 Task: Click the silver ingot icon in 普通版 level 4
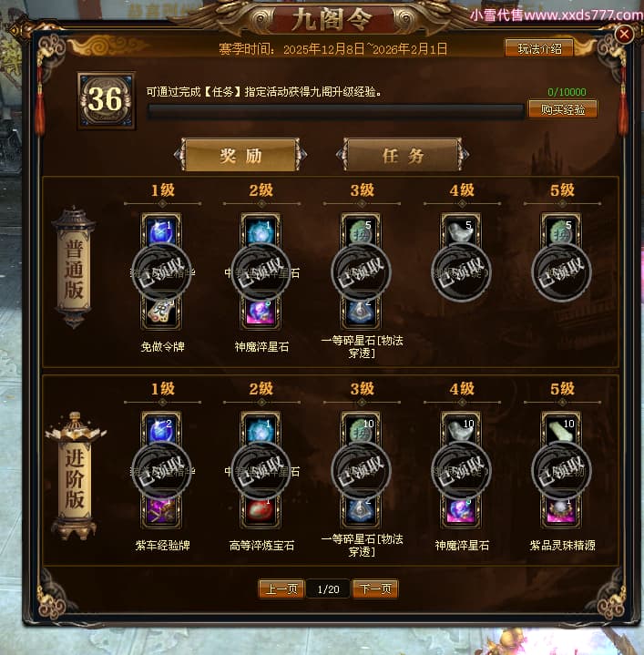pos(461,231)
